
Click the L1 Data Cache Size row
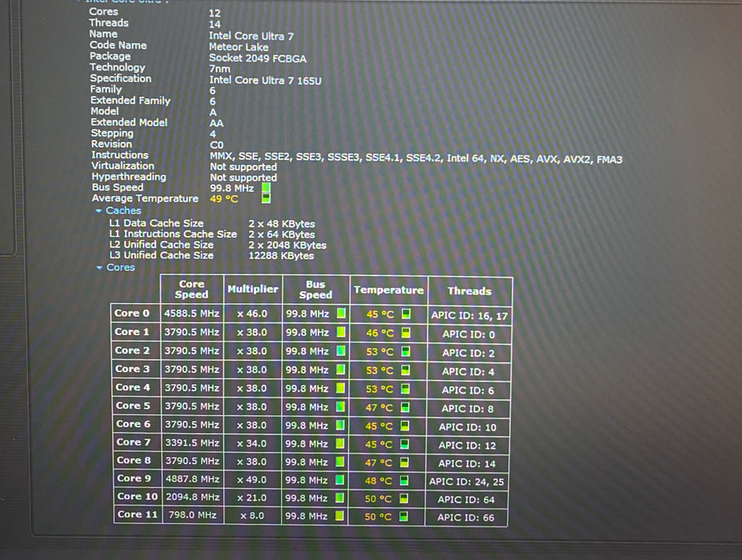pos(212,223)
